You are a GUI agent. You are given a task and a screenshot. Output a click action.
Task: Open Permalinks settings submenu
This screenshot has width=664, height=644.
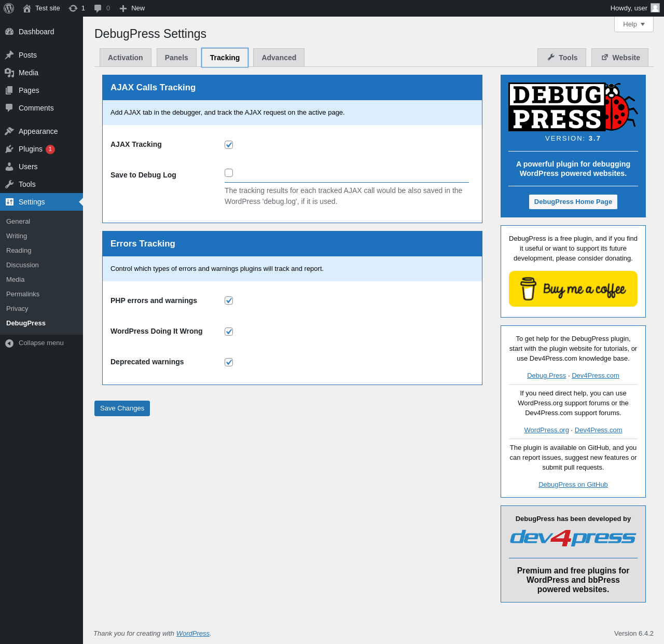[x=23, y=294]
